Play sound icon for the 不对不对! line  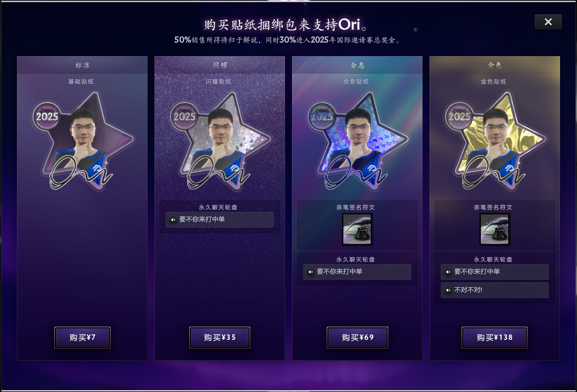tap(448, 290)
